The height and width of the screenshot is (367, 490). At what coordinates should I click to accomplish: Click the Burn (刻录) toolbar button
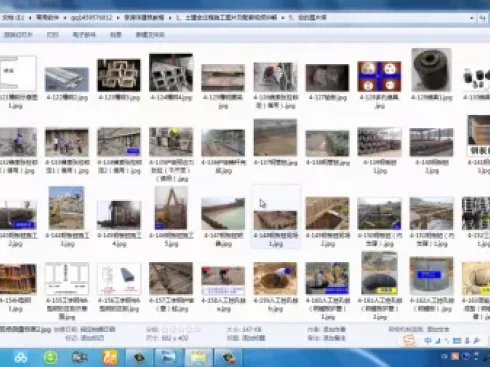[x=116, y=35]
